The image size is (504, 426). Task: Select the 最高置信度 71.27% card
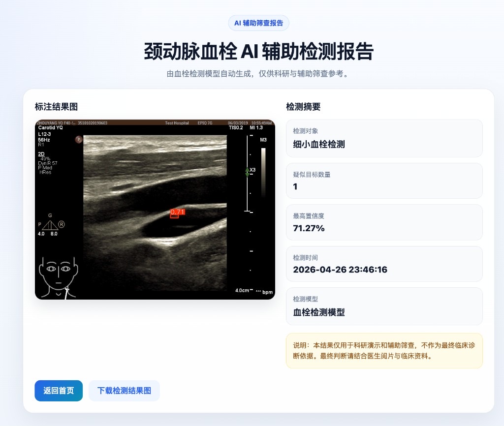pos(384,222)
